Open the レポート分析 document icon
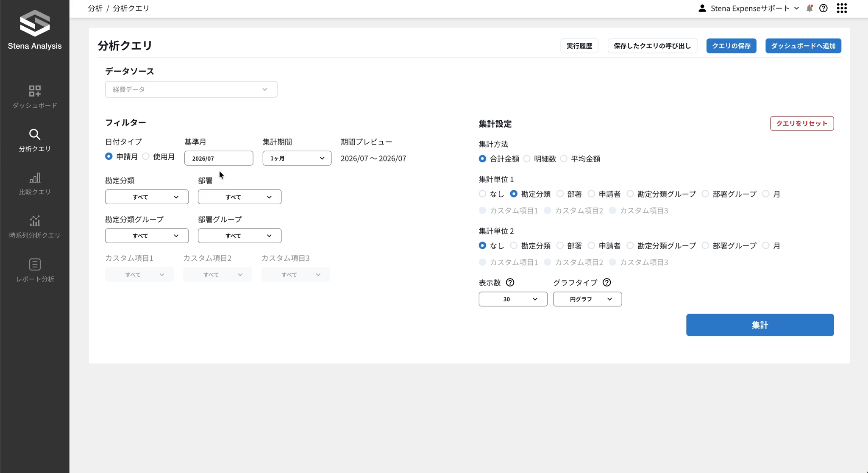The height and width of the screenshot is (473, 868). point(35,264)
